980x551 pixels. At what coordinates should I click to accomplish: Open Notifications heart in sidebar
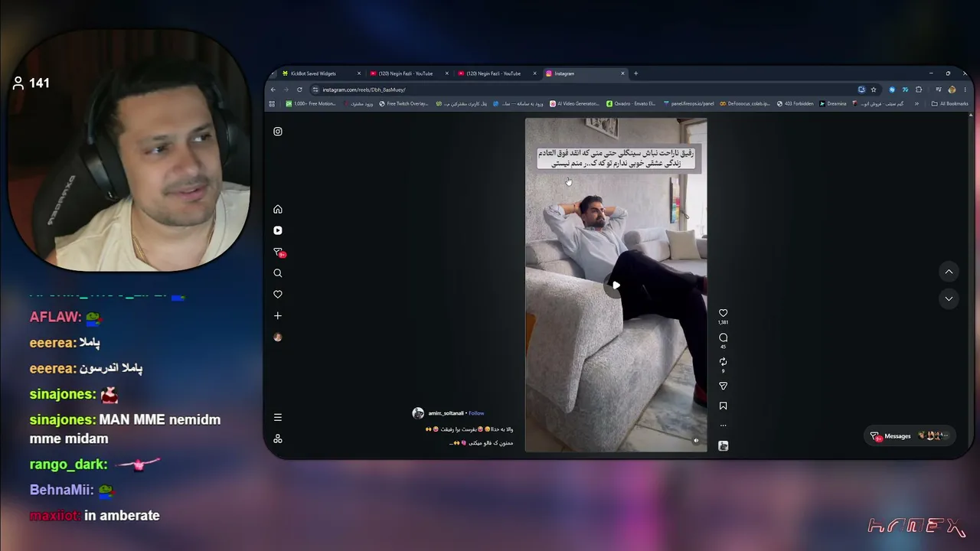pos(278,295)
